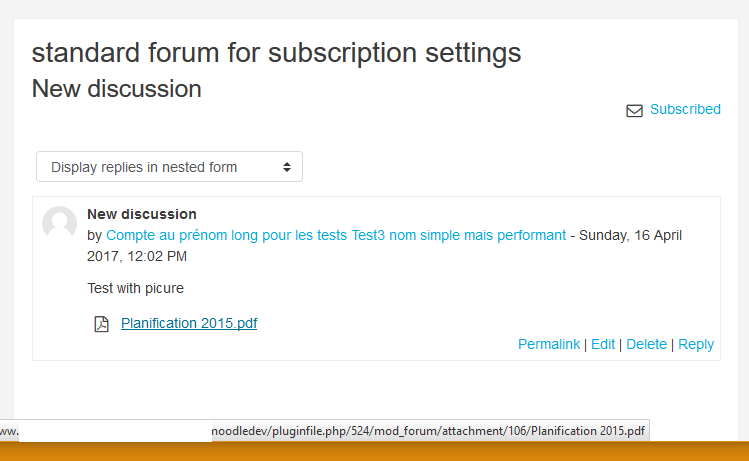Click the Permalink link of the post
Image resolution: width=749 pixels, height=461 pixels.
point(549,344)
